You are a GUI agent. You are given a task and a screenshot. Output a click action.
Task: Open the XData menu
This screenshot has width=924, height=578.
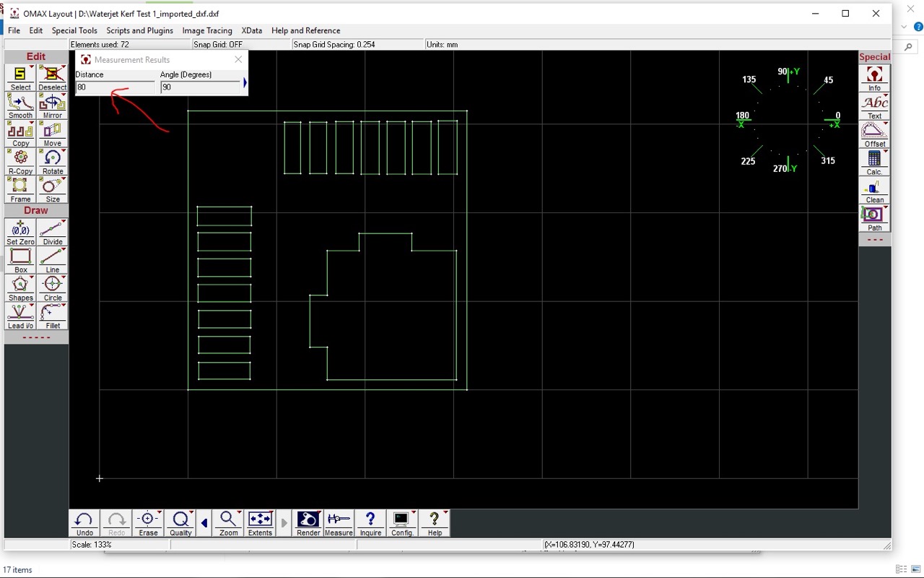click(x=252, y=30)
